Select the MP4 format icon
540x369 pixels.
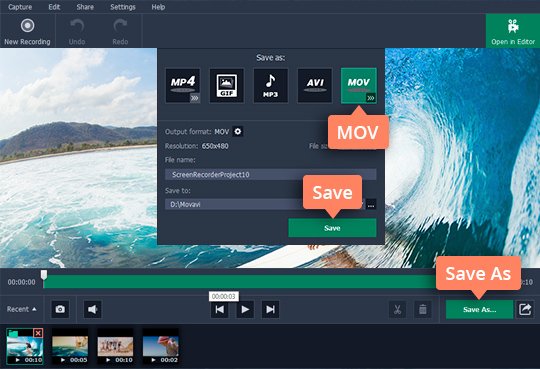[x=183, y=85]
